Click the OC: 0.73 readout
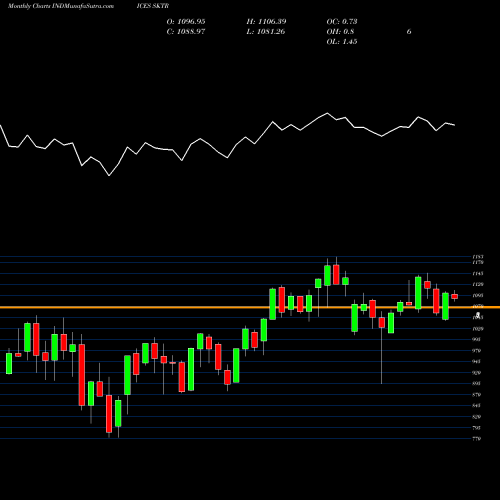The image size is (500, 500). [x=342, y=22]
